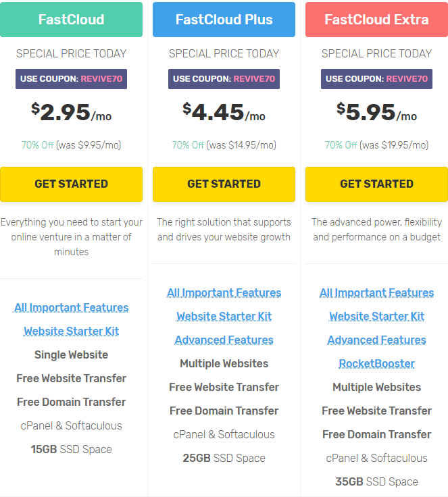Select the green FastCloud plan header

(x=71, y=20)
